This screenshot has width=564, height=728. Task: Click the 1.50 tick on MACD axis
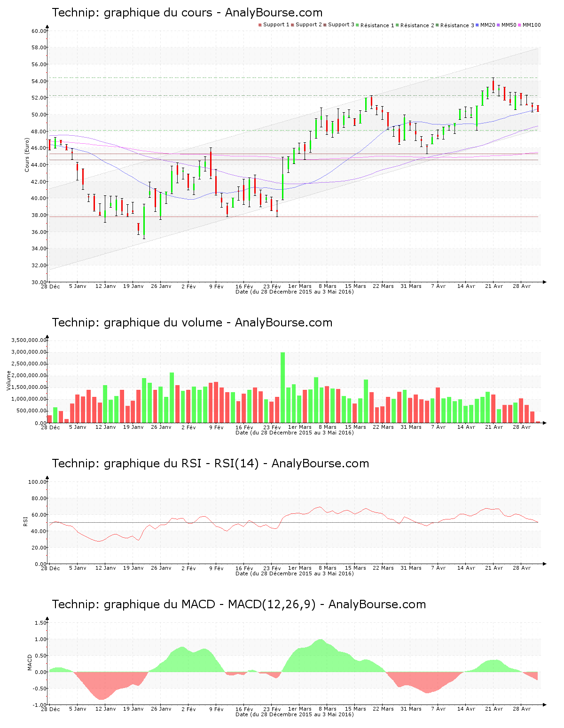41,623
